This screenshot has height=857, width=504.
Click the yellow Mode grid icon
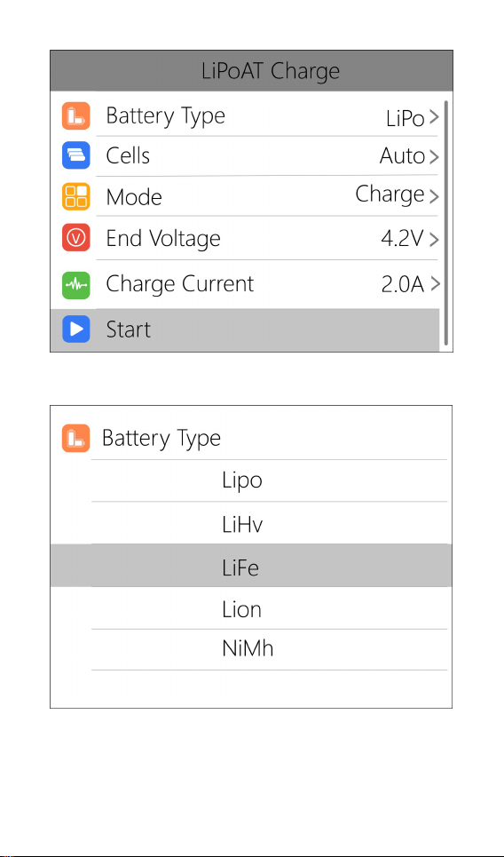(76, 196)
